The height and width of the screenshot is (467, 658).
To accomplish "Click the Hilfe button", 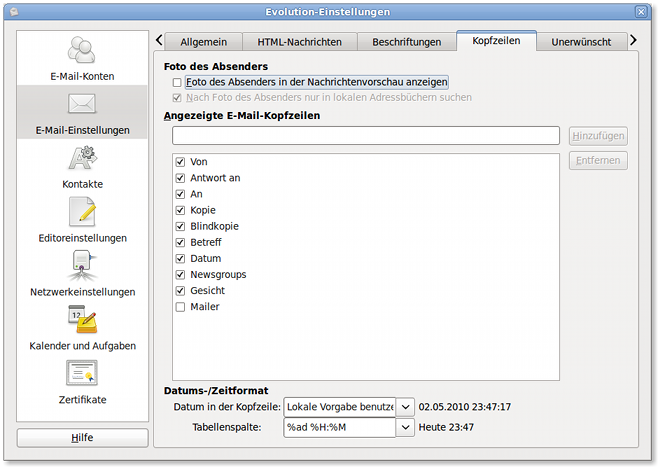I will (83, 438).
